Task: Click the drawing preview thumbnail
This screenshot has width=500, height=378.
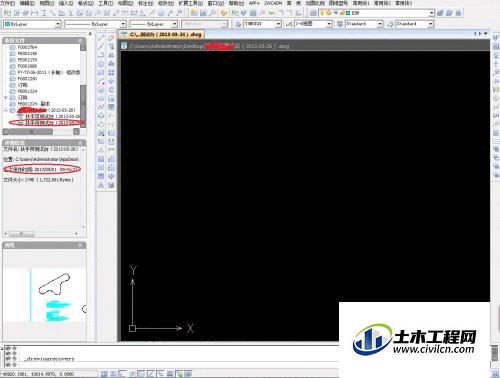Action: point(44,295)
